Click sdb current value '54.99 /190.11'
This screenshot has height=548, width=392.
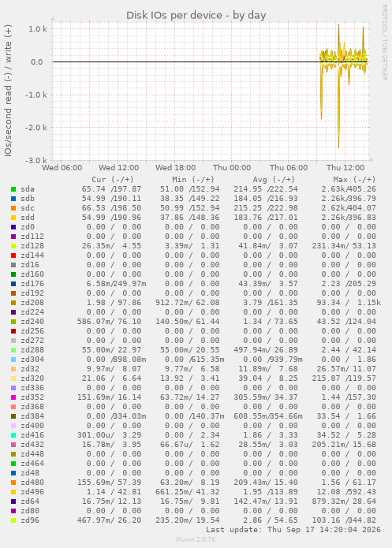coord(111,199)
